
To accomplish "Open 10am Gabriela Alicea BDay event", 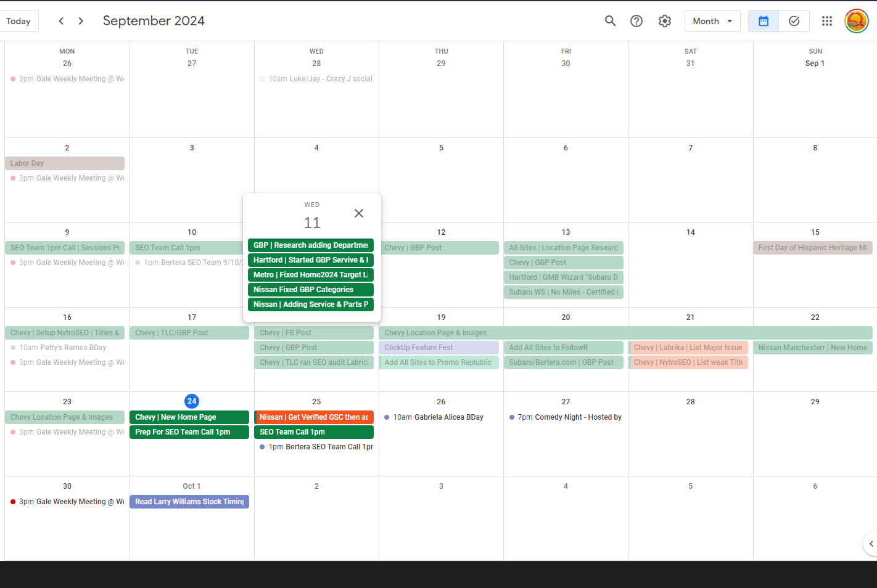I will (439, 417).
